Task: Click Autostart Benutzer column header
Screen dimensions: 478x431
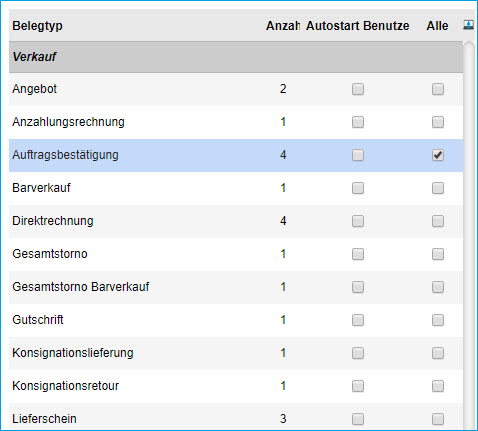Action: pyautogui.click(x=357, y=26)
